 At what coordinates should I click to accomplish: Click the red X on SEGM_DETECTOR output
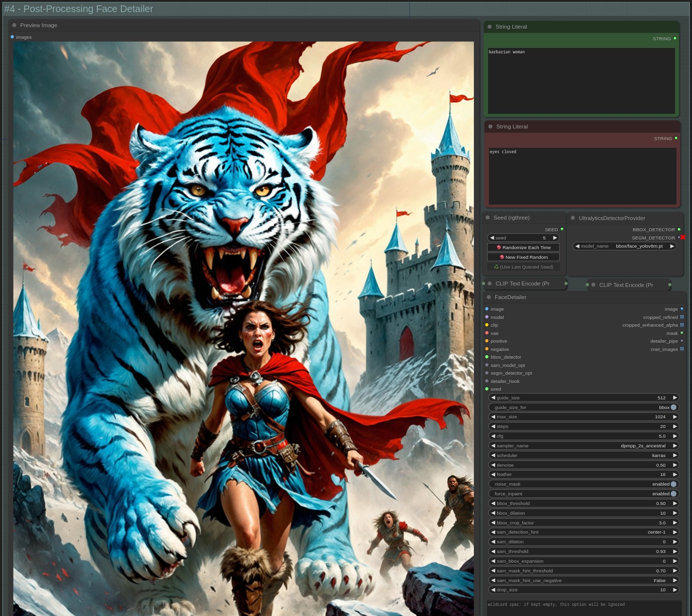tap(683, 237)
